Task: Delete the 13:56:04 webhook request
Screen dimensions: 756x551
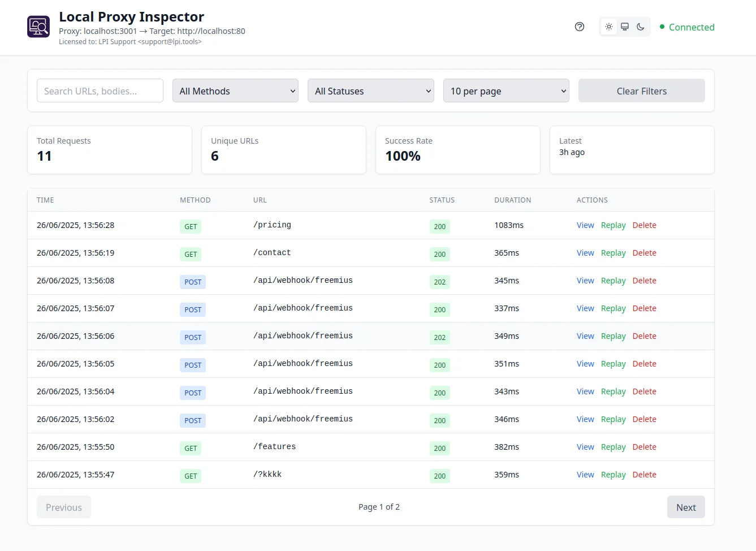Action: [644, 391]
